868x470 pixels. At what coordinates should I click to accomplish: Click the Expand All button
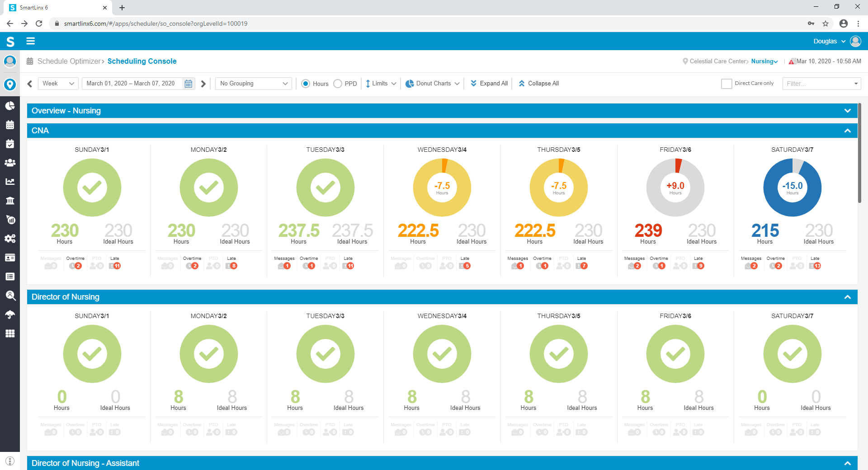click(x=489, y=84)
